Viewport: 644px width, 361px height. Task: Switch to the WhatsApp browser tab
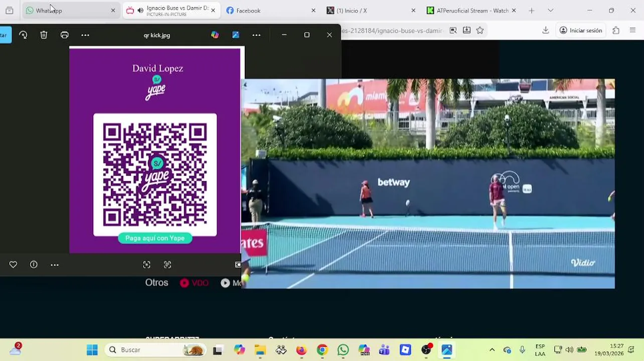pyautogui.click(x=70, y=11)
